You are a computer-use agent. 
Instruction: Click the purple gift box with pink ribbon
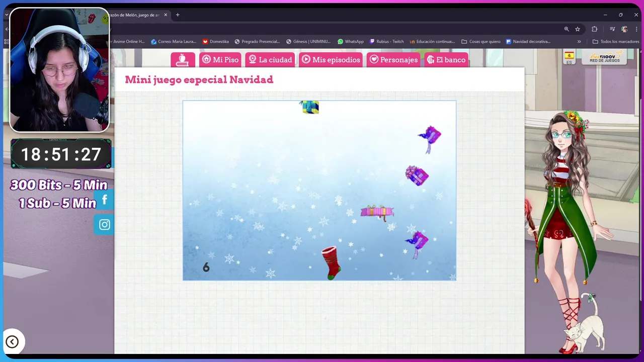click(x=417, y=175)
